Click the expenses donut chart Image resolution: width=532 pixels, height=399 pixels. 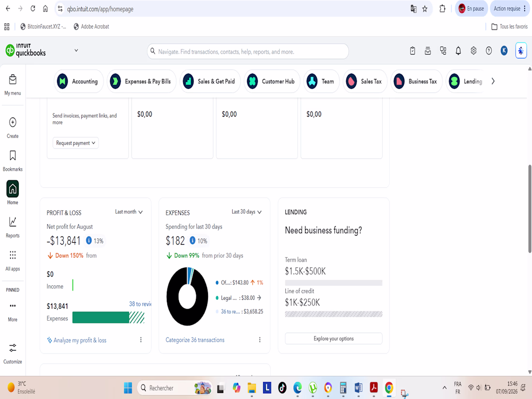187,296
